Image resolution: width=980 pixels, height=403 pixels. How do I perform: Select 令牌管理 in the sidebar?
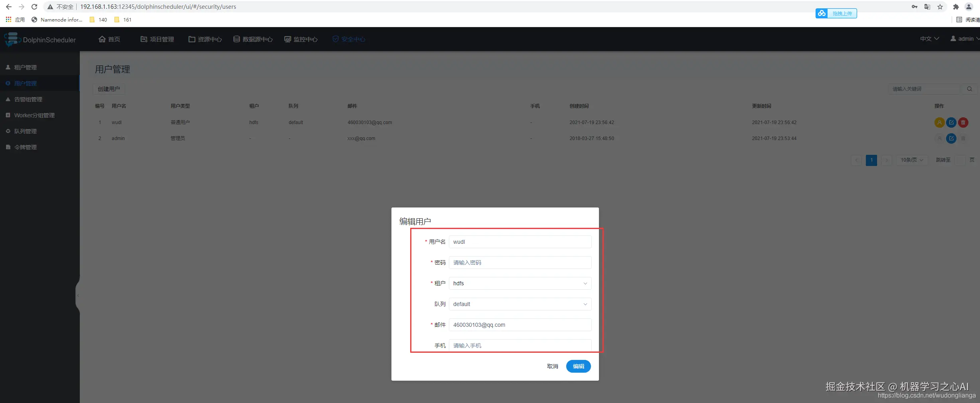click(40, 147)
